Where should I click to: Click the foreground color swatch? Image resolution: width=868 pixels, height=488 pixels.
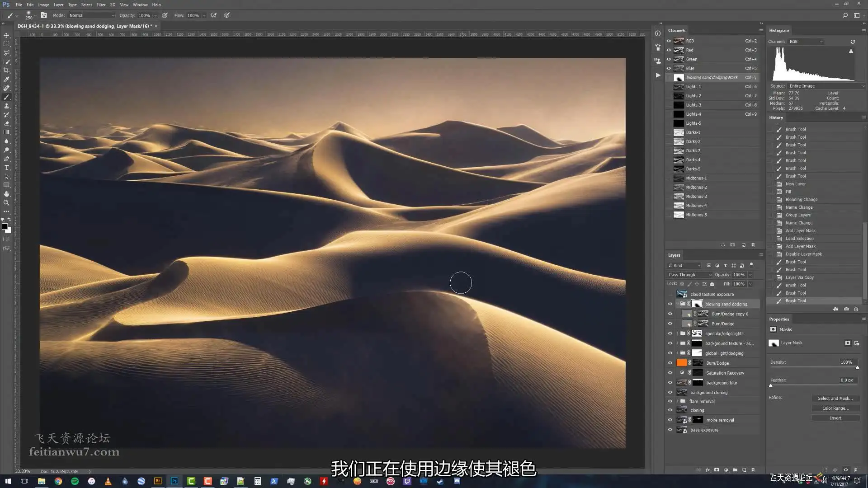tap(5, 226)
